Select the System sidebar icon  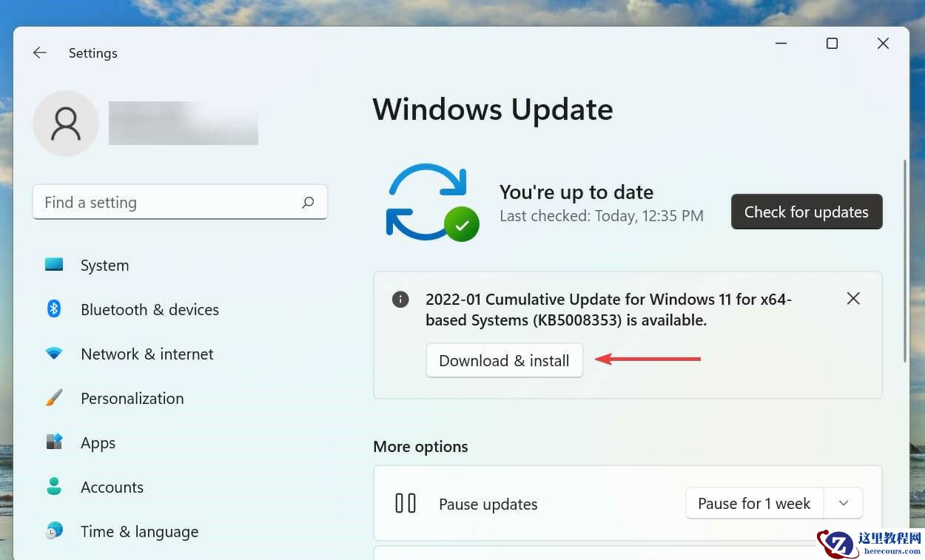[x=54, y=264]
